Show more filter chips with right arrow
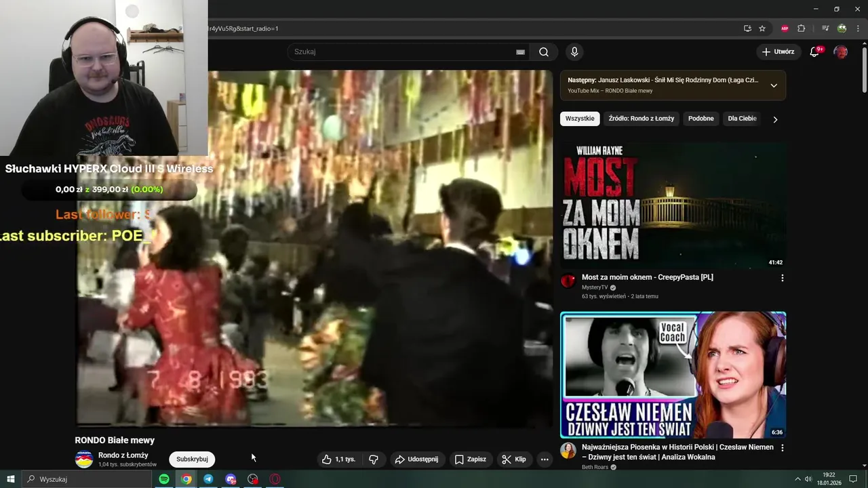Viewport: 868px width, 488px height. pos(775,119)
